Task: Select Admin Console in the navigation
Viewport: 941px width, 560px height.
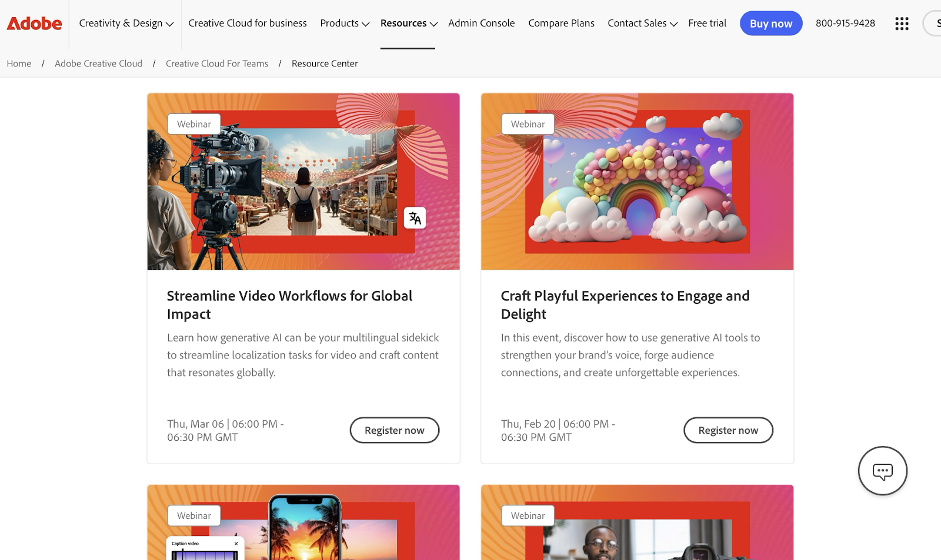Action: [x=481, y=24]
